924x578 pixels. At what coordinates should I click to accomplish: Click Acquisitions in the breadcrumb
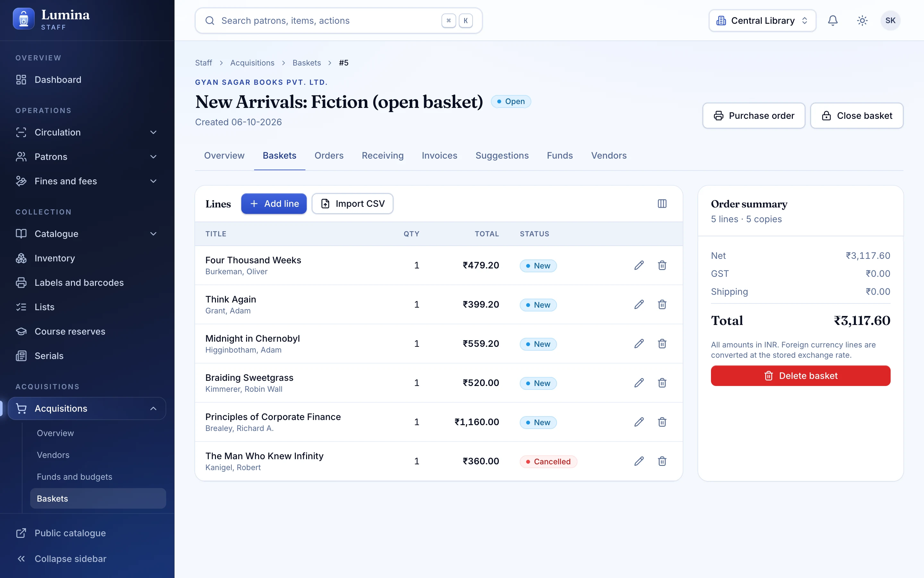(252, 63)
